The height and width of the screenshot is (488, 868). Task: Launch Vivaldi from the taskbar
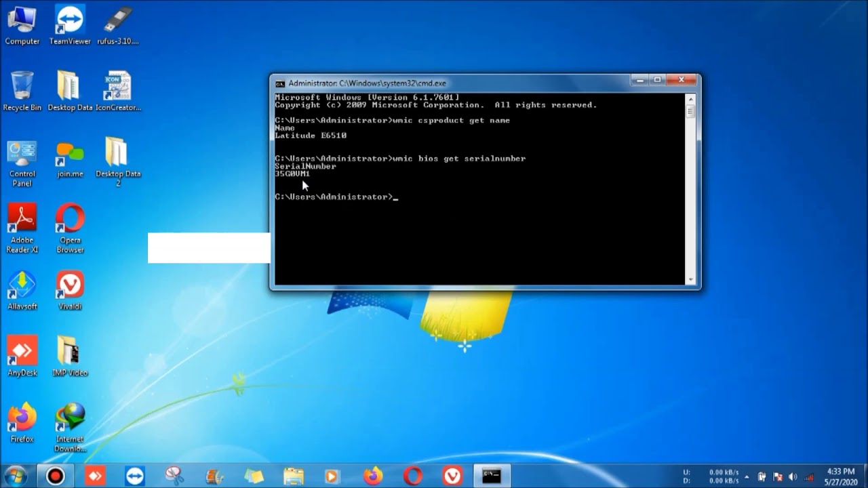(452, 476)
